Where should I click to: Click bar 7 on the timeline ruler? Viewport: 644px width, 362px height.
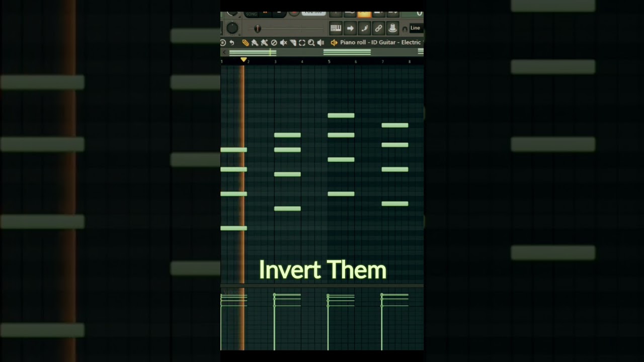coord(382,61)
